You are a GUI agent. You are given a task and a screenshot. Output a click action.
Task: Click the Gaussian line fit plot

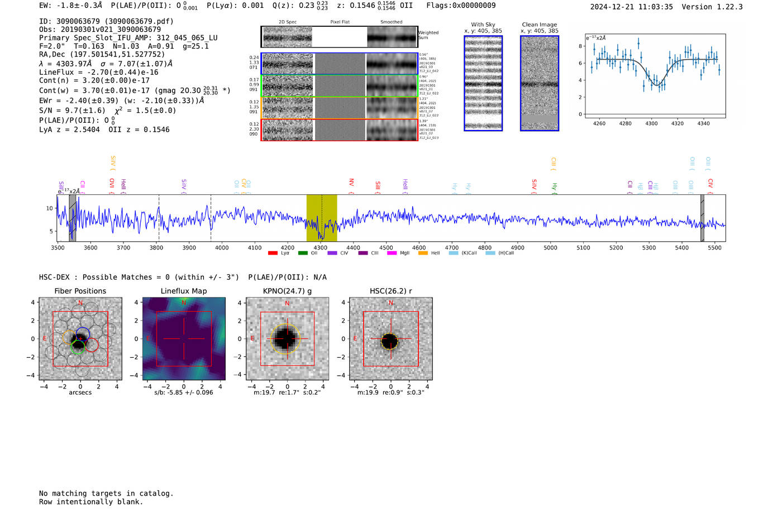tap(655, 76)
